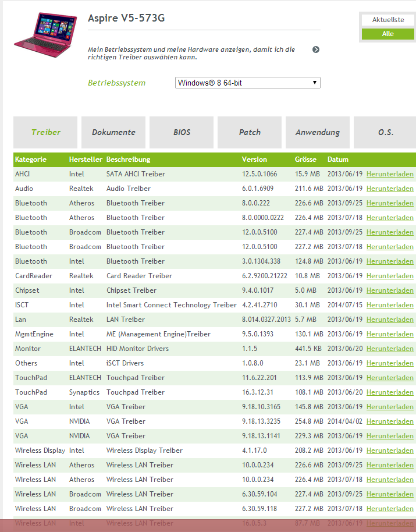Image resolution: width=416 pixels, height=532 pixels.
Task: Switch to the Patch tab
Action: (x=250, y=132)
